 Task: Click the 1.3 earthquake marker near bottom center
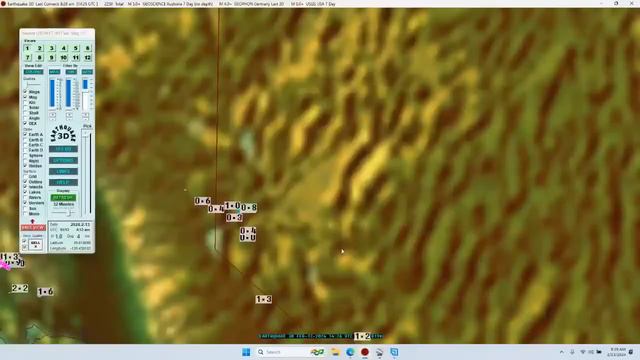264,299
